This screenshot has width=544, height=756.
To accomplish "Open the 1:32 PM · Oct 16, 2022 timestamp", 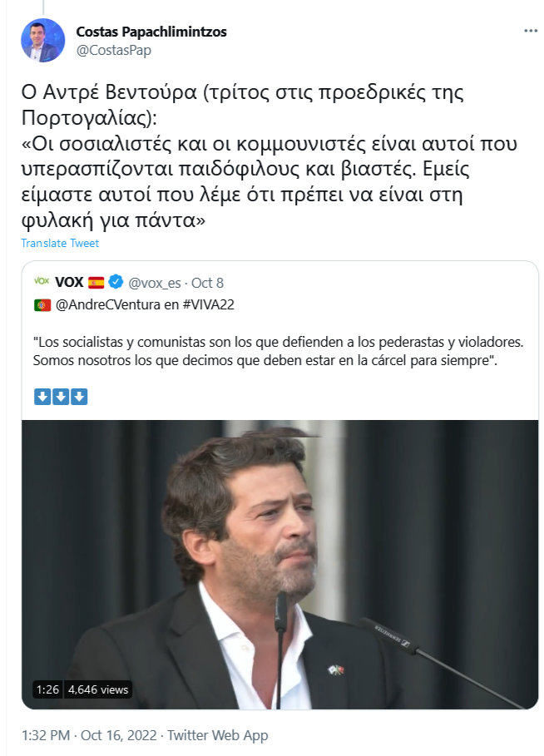I will 89,735.
